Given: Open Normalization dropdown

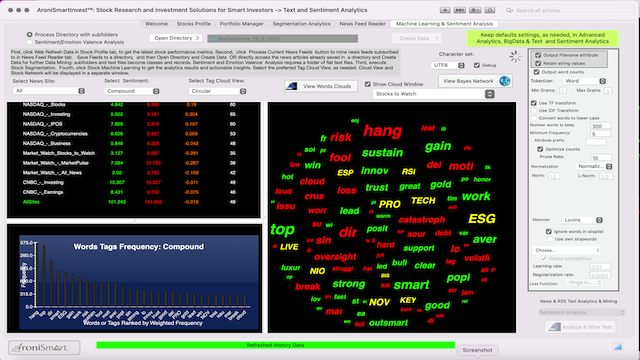Looking at the screenshot, I should coord(594,167).
